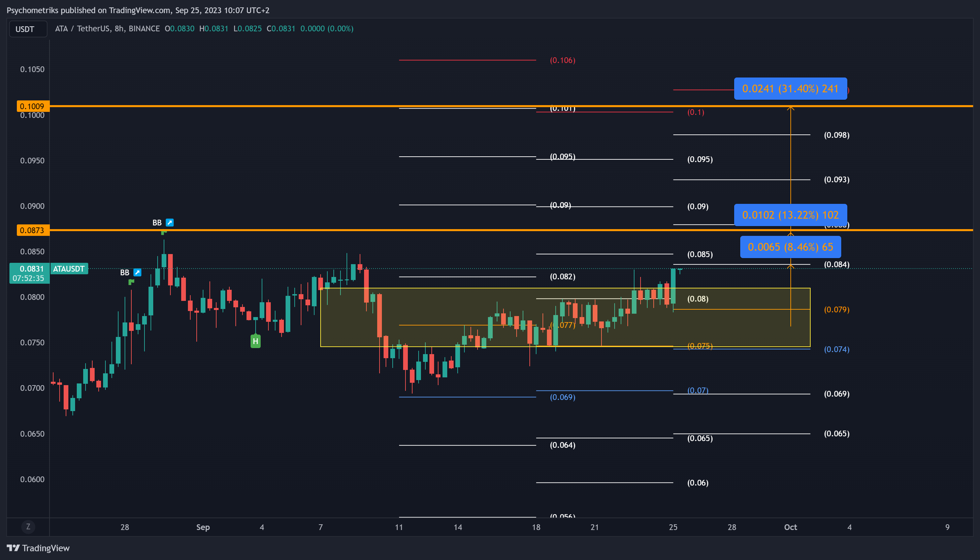Viewport: 980px width, 560px height.
Task: Click the green H marker below the candles
Action: (x=256, y=341)
